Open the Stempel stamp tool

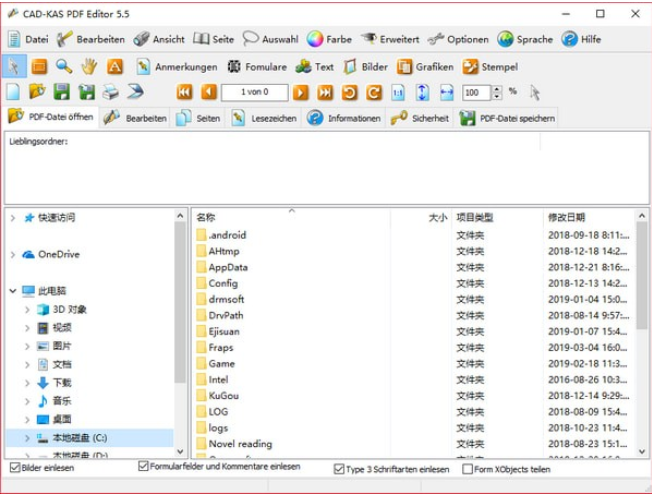point(490,67)
